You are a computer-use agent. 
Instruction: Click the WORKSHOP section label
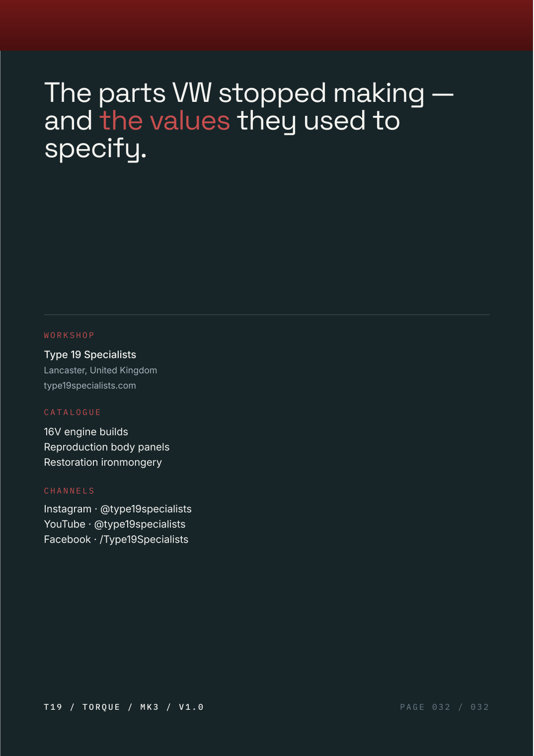click(69, 336)
